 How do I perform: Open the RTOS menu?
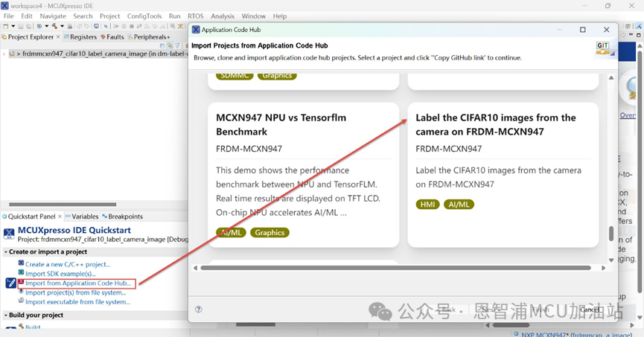point(196,16)
